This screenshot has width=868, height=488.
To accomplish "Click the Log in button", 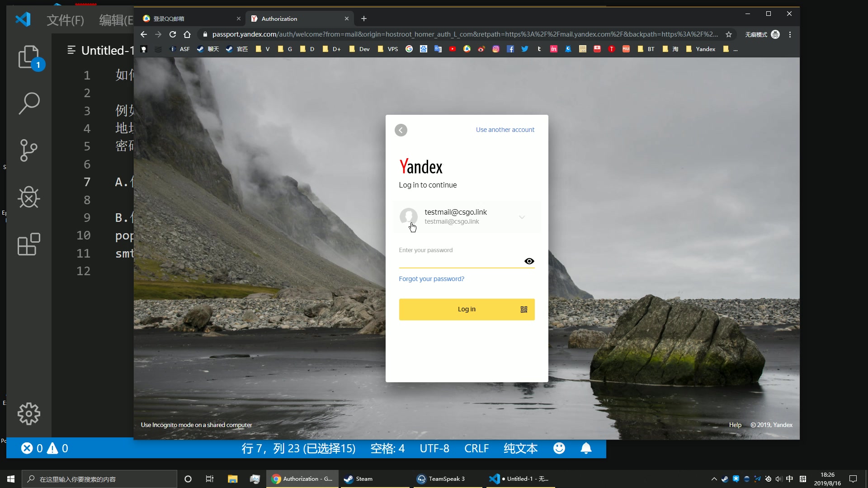I will [467, 309].
